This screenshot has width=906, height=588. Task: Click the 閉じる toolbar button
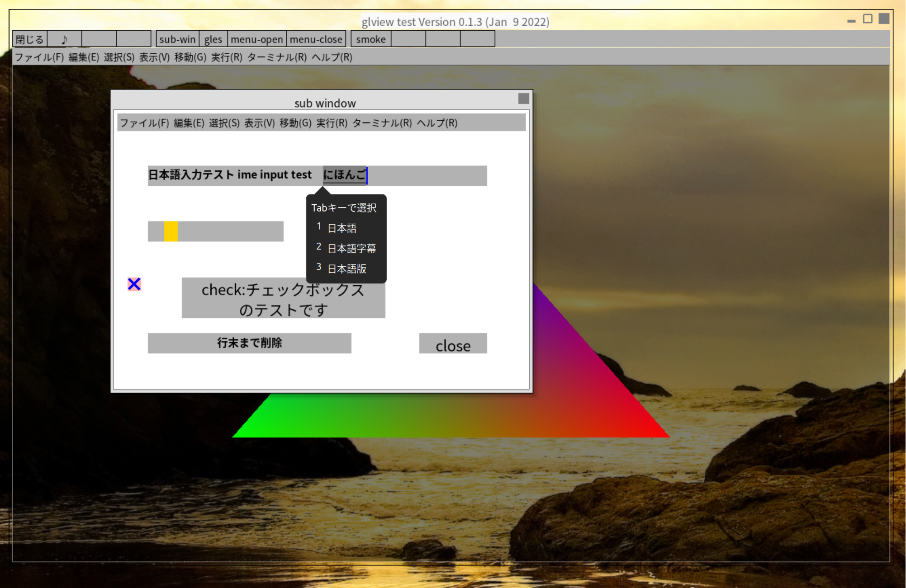click(30, 39)
